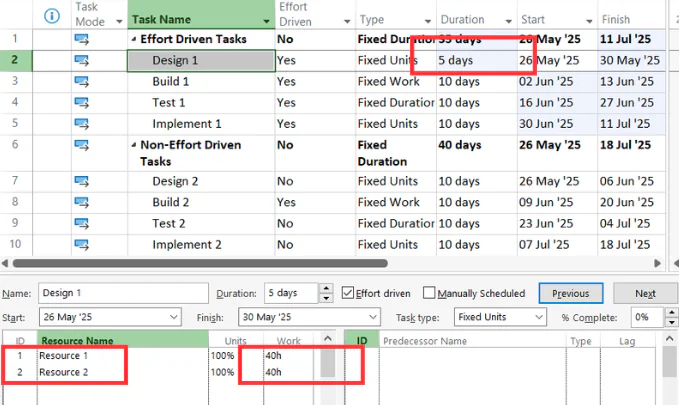679x405 pixels.
Task: Select the Build 1 task name cell
Action: [201, 81]
